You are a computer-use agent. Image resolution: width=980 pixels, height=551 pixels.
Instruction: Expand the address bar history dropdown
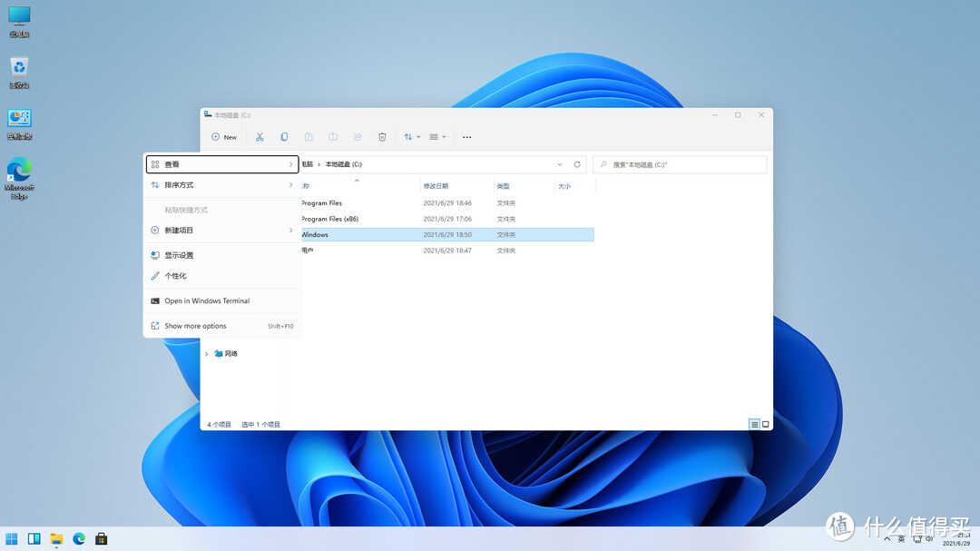click(559, 164)
